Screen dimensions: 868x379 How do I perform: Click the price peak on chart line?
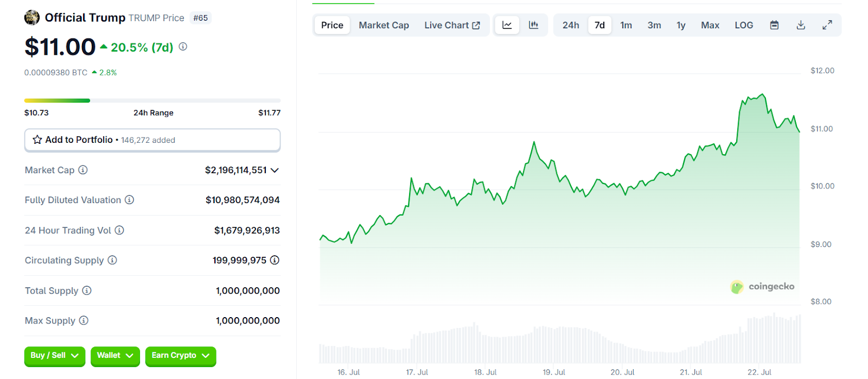point(763,94)
